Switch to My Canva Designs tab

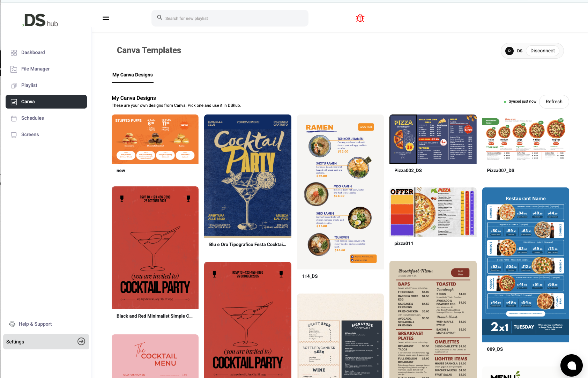click(133, 75)
